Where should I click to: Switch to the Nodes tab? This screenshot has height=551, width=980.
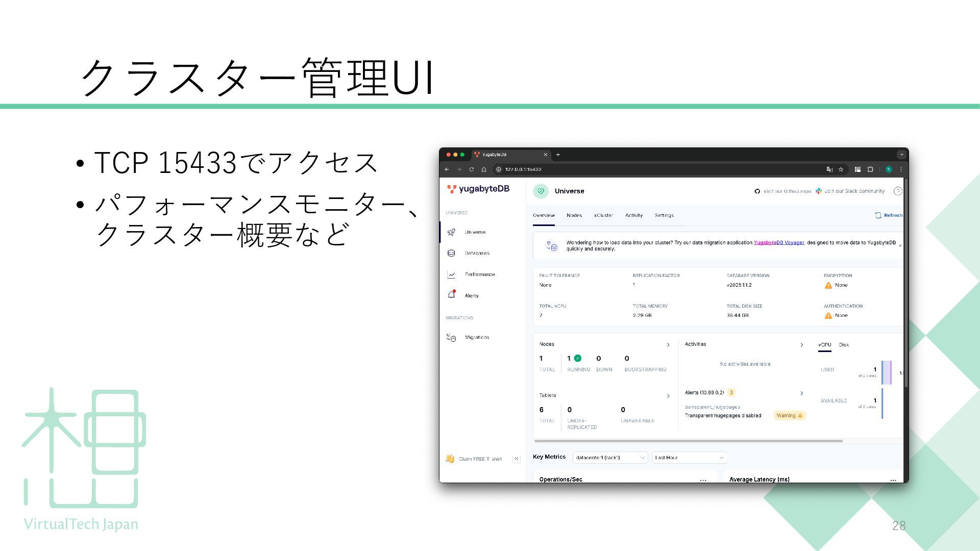point(574,215)
